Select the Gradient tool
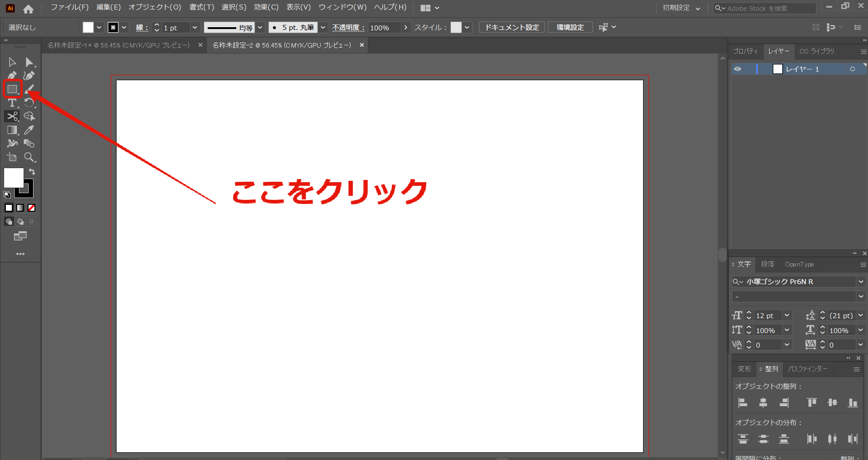Image resolution: width=868 pixels, height=460 pixels. (x=12, y=130)
